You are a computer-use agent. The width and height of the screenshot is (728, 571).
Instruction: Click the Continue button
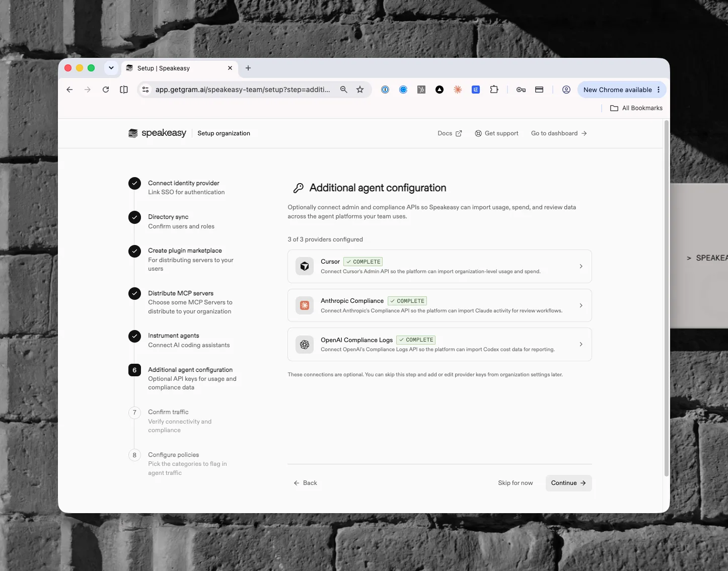[x=568, y=483]
